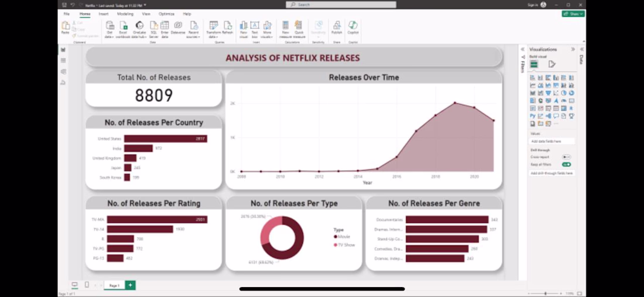
Task: Pick the Donut chart visual type
Action: [x=571, y=93]
